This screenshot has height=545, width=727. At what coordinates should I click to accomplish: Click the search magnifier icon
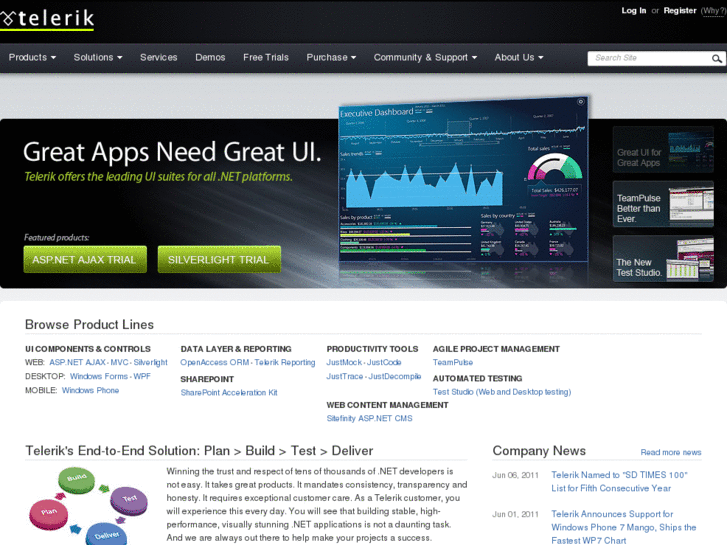pyautogui.click(x=717, y=58)
